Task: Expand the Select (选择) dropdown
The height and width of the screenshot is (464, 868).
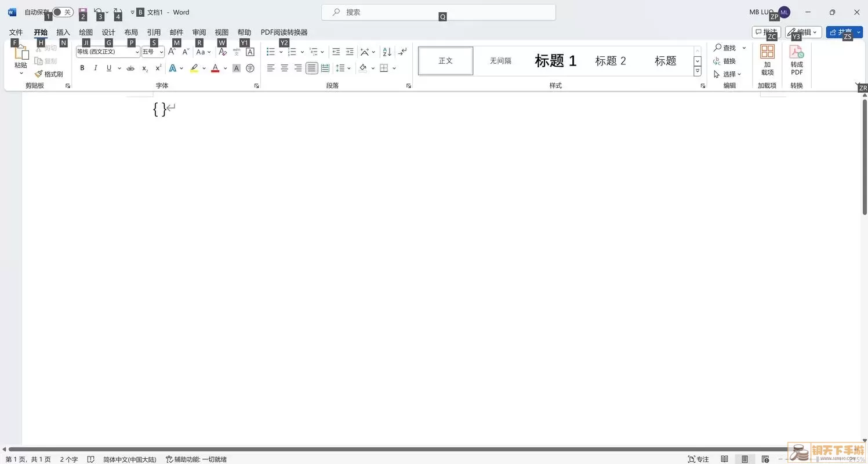Action: point(728,74)
